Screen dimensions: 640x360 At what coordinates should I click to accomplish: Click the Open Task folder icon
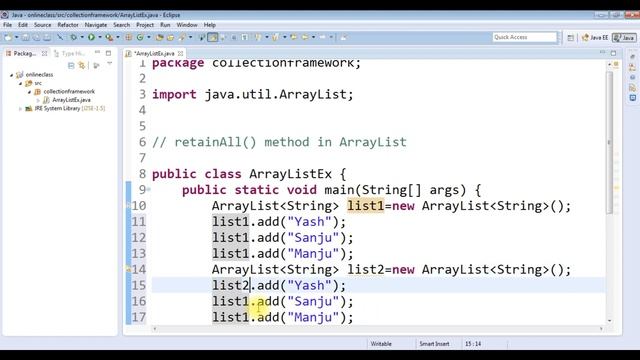coord(171,38)
